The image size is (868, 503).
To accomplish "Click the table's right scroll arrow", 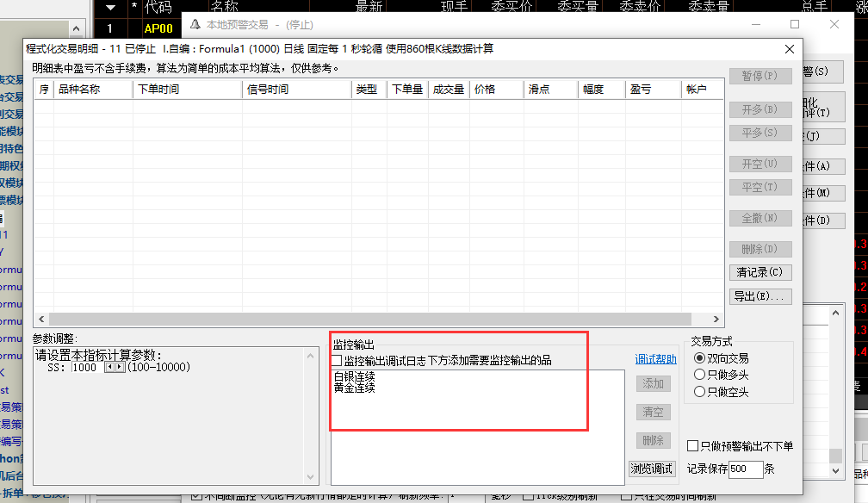I will (x=716, y=319).
